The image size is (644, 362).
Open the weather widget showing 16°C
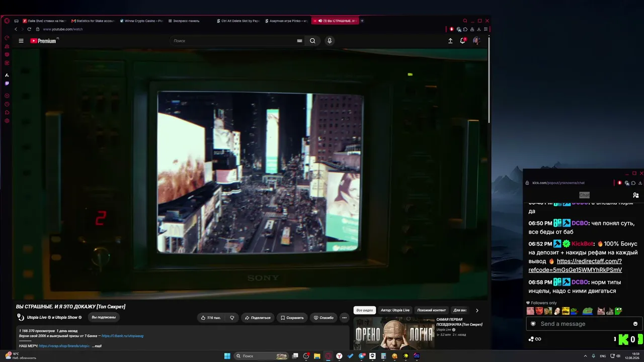(x=21, y=356)
